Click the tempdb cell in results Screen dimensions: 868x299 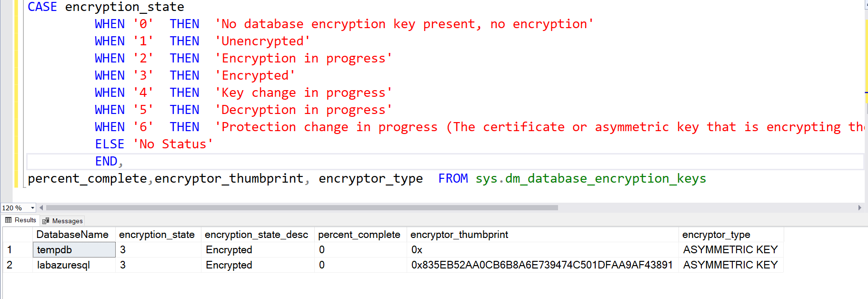(74, 250)
